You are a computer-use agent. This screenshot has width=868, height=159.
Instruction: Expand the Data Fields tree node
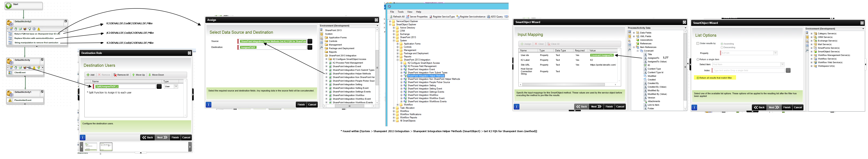tap(634, 33)
